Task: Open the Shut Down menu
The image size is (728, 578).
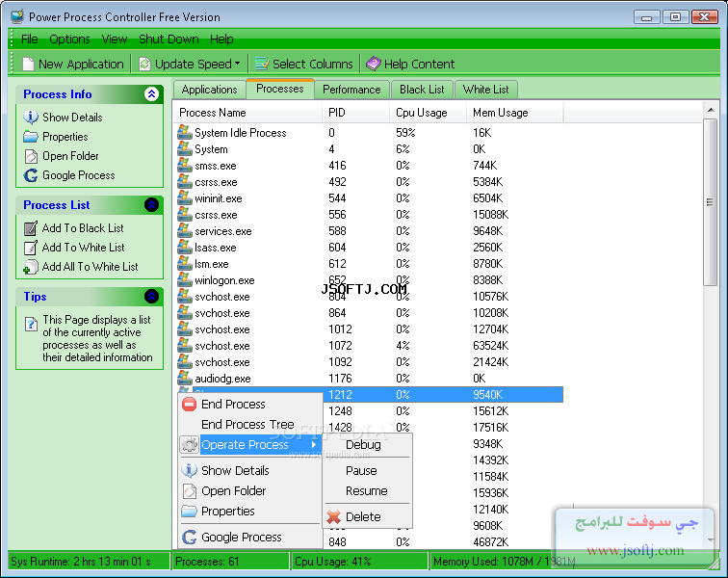Action: pos(169,39)
